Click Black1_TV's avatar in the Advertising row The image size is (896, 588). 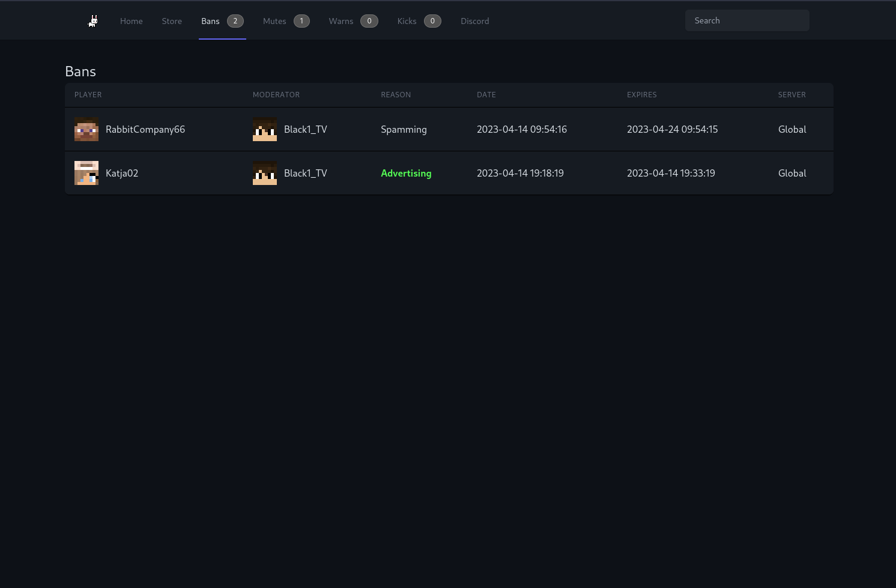tap(265, 172)
